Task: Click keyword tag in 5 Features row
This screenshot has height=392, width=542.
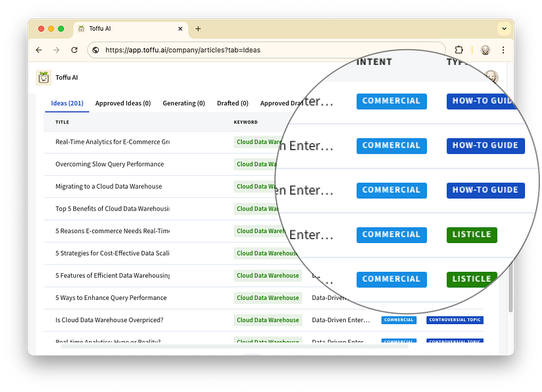Action: 268,276
